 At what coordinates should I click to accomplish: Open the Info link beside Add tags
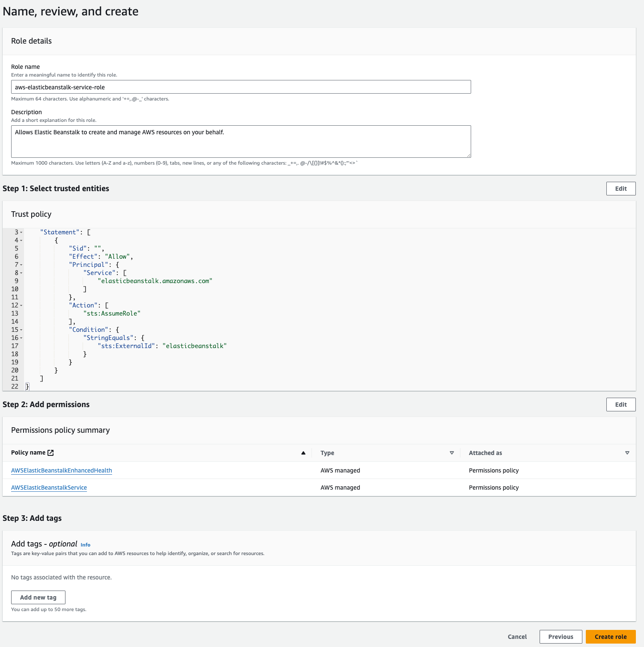(x=86, y=545)
